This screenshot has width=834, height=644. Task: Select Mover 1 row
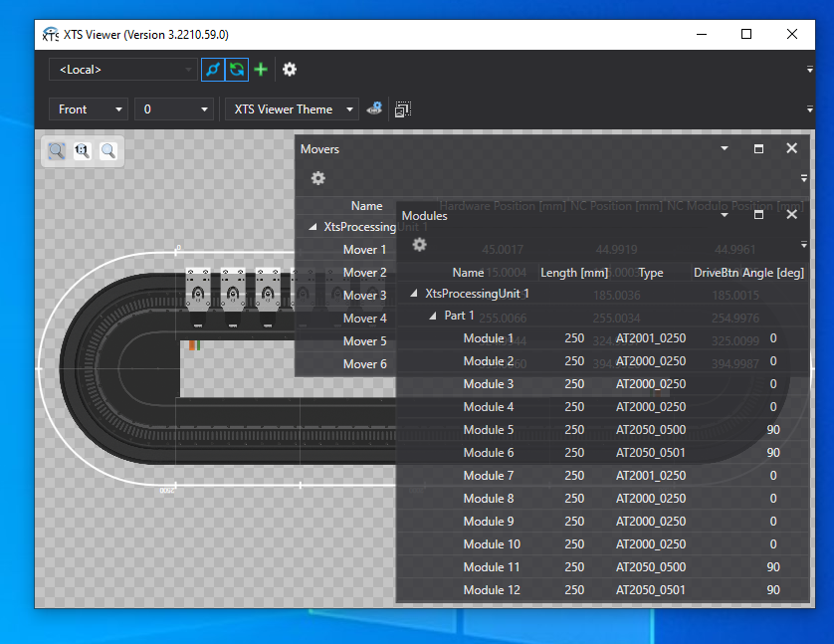[x=345, y=250]
